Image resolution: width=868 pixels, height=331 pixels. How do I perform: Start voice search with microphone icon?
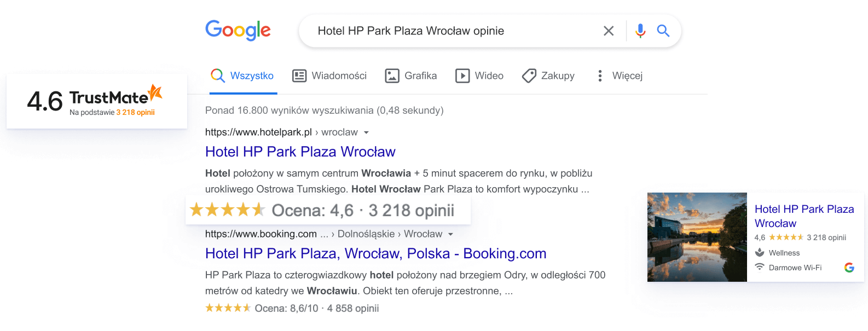point(640,31)
